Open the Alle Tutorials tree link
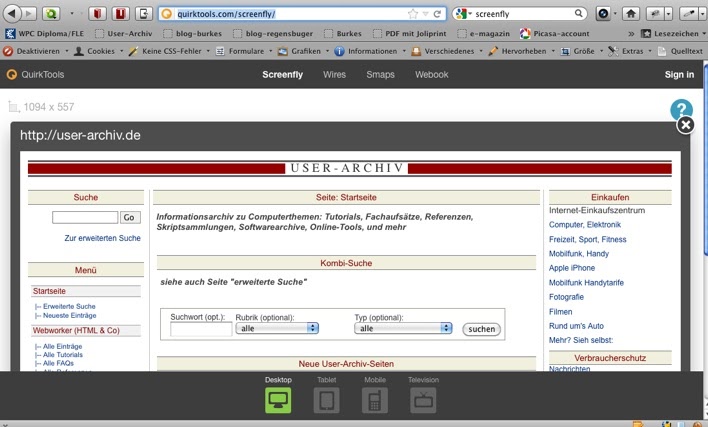 [x=63, y=355]
